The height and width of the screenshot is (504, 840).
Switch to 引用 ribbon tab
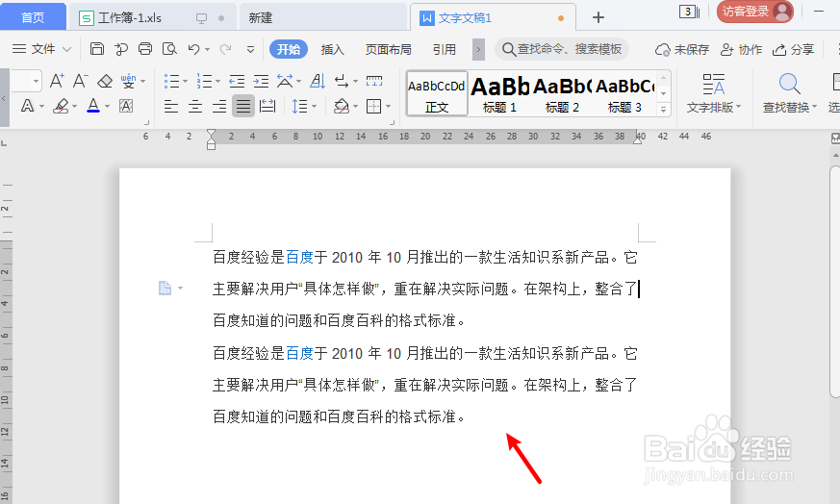[x=445, y=49]
